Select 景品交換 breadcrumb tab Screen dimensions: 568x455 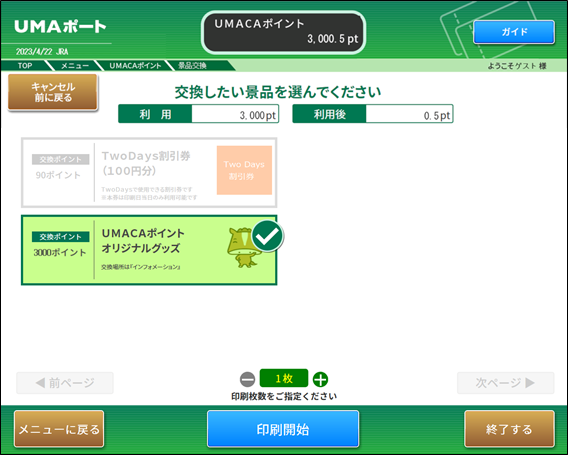click(192, 66)
